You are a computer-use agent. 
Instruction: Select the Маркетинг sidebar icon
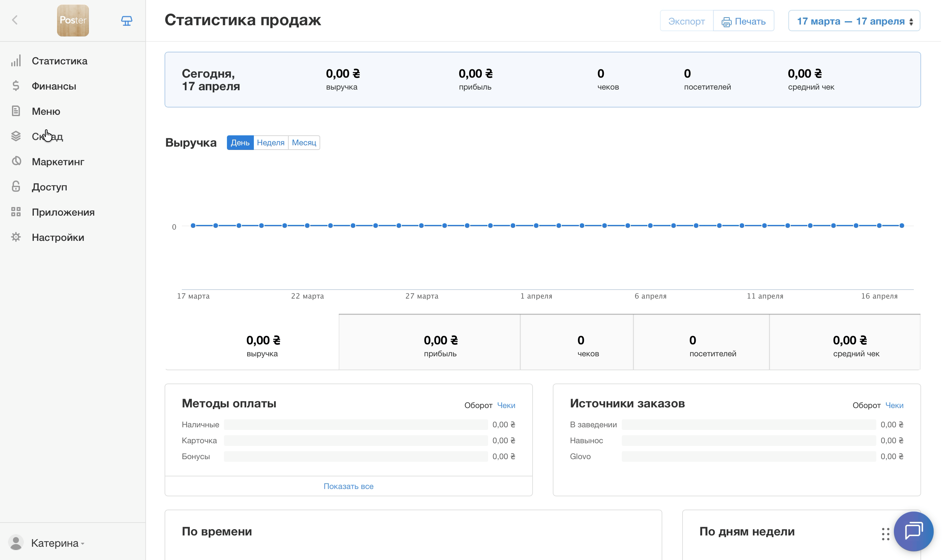(x=16, y=162)
